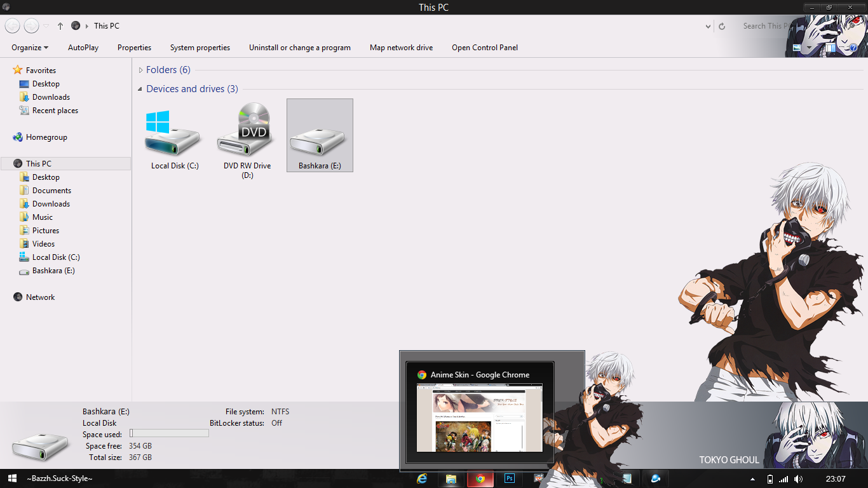The image size is (868, 488).
Task: Open Properties from the toolbar
Action: point(134,48)
